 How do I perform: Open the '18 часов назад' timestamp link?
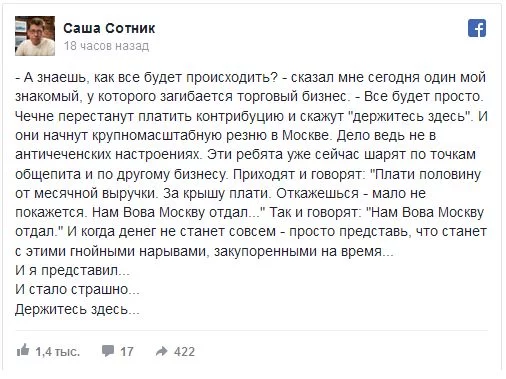pyautogui.click(x=106, y=46)
